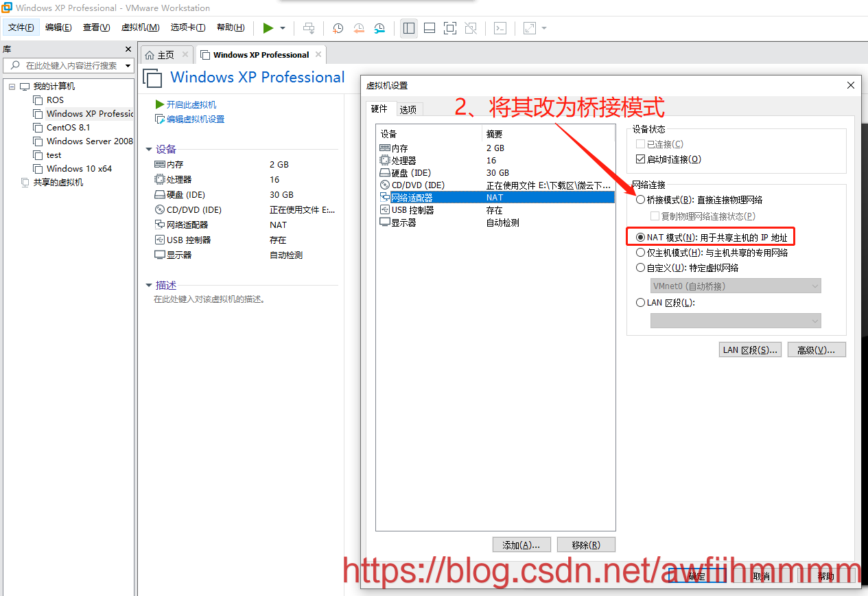Open the 文件 menu
The image size is (868, 596).
coord(21,27)
